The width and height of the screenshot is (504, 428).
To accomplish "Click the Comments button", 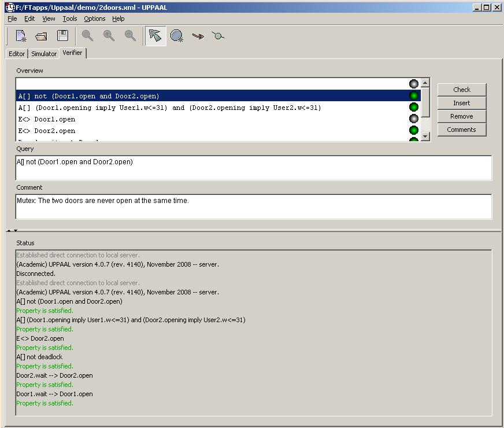I will pyautogui.click(x=462, y=130).
